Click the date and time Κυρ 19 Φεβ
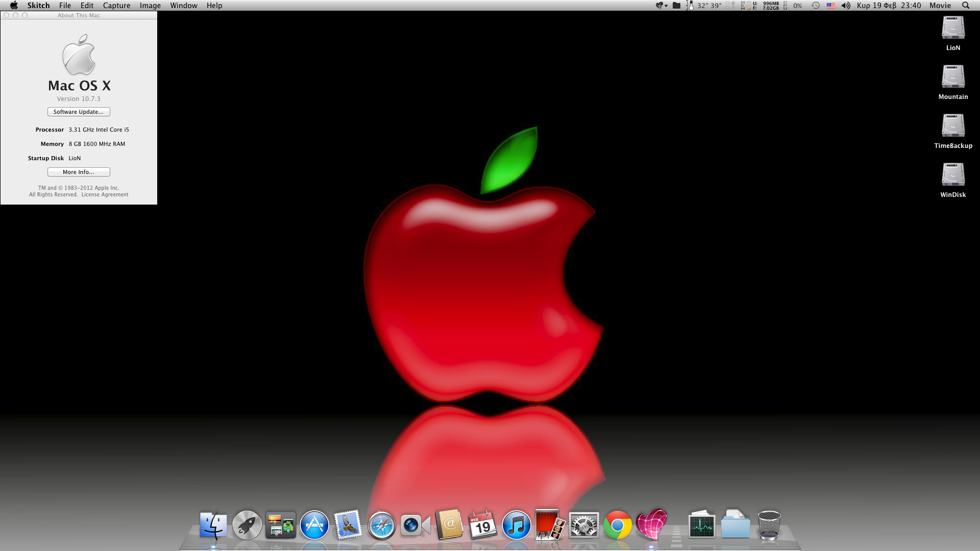Screen dimensions: 980x551 [889, 6]
